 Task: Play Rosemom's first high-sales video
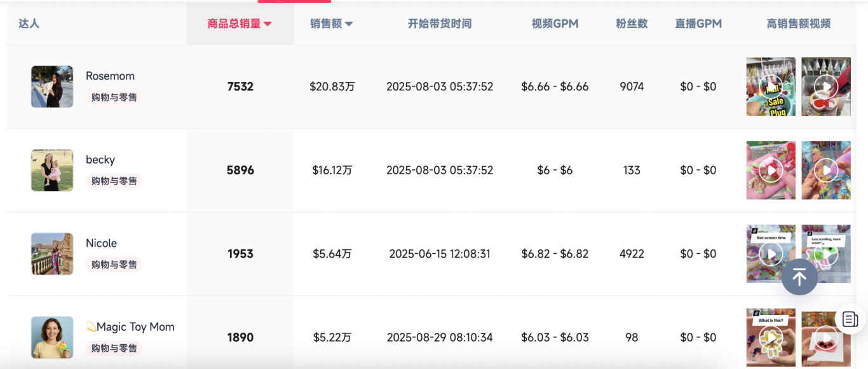pos(771,87)
